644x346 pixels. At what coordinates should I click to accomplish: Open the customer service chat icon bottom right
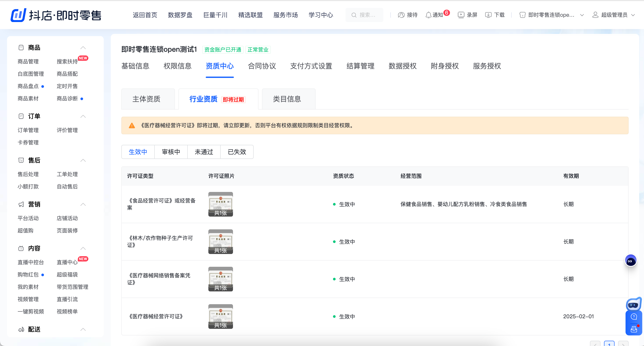pos(634,329)
